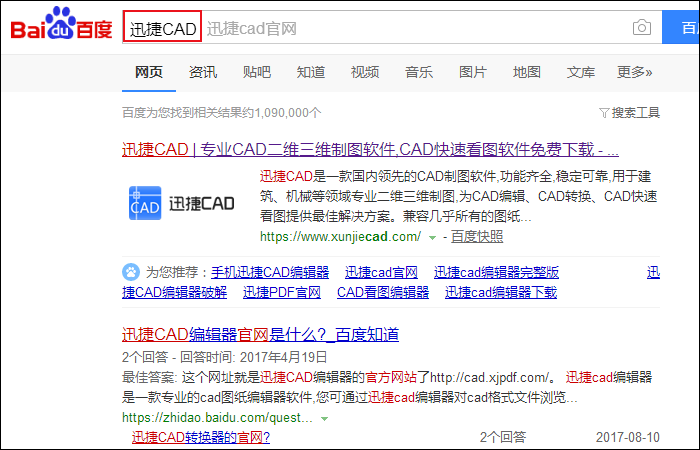Switch to the 网页 tab
Screen dimensions: 700x450
(x=149, y=72)
